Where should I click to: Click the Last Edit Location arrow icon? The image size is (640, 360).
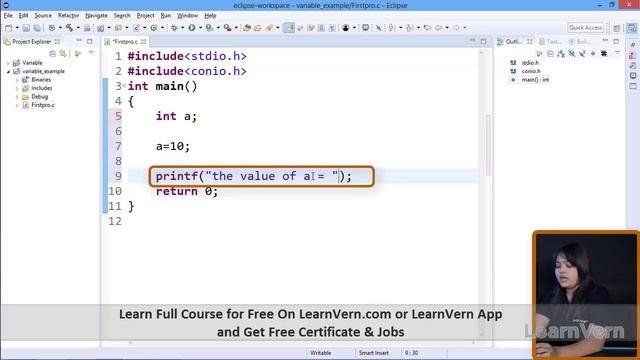[427, 28]
